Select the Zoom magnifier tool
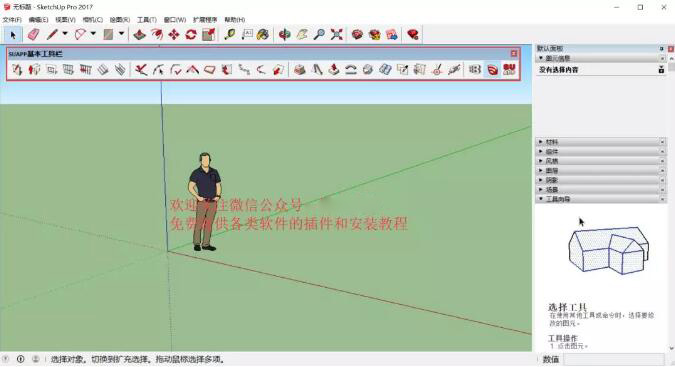This screenshot has width=675, height=367. (x=319, y=34)
